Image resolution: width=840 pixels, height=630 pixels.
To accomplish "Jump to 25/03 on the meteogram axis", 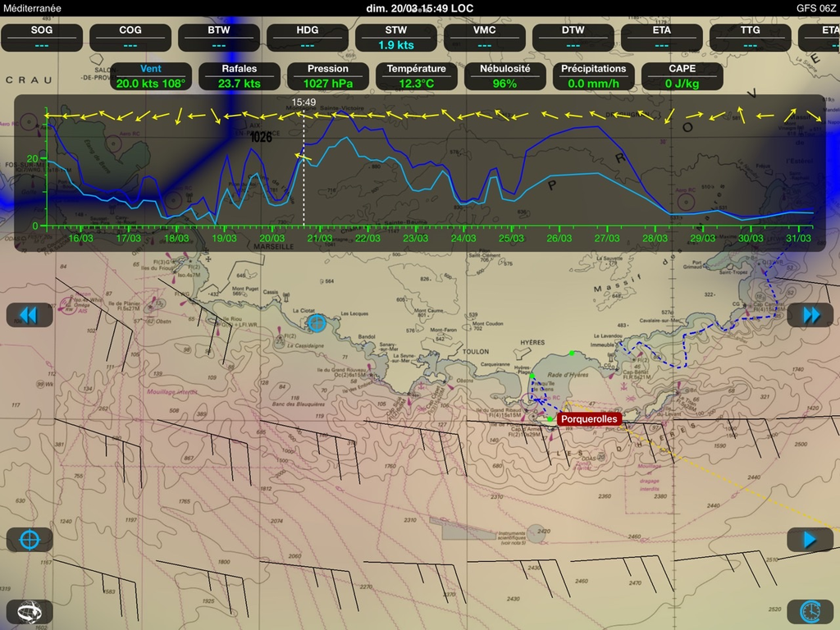I will [x=512, y=238].
